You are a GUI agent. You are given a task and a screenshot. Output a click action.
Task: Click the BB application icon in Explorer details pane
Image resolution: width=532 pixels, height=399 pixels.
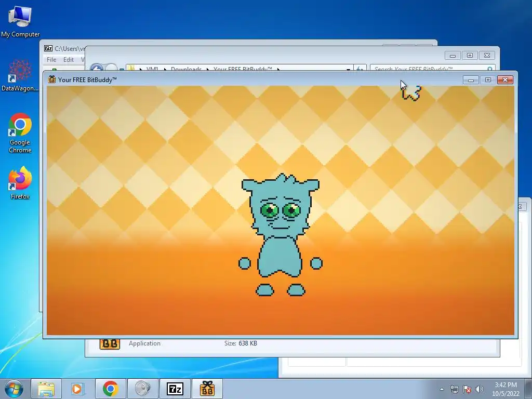tap(110, 343)
